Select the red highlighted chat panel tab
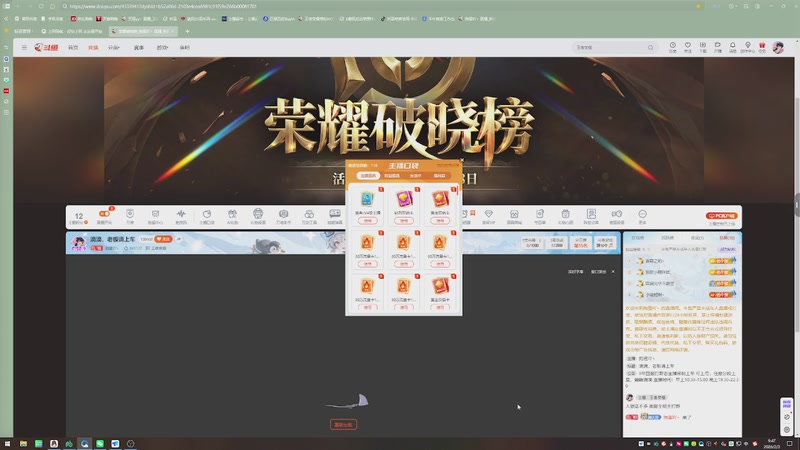 [x=727, y=238]
